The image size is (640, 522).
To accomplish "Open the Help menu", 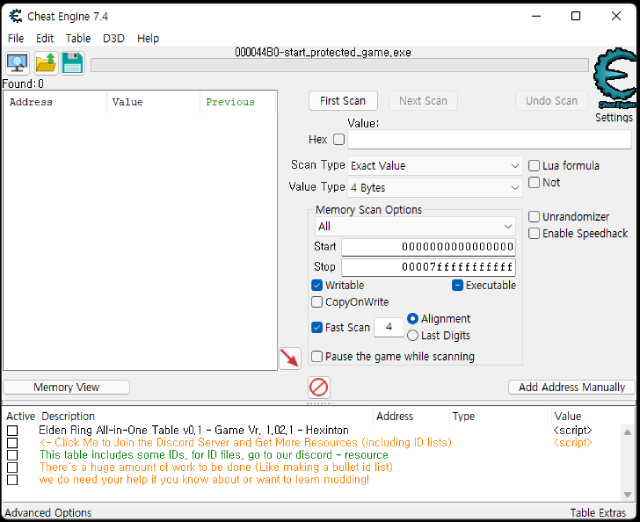I will (148, 38).
